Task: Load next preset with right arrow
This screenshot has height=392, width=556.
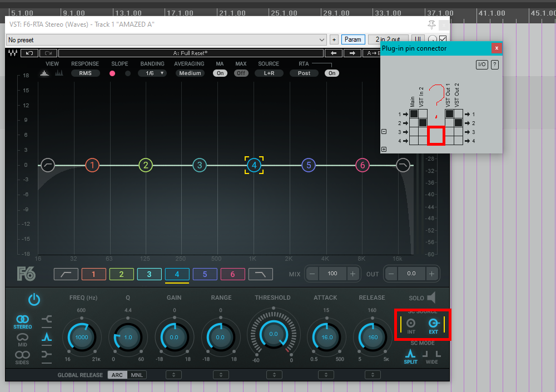Action: pos(353,53)
